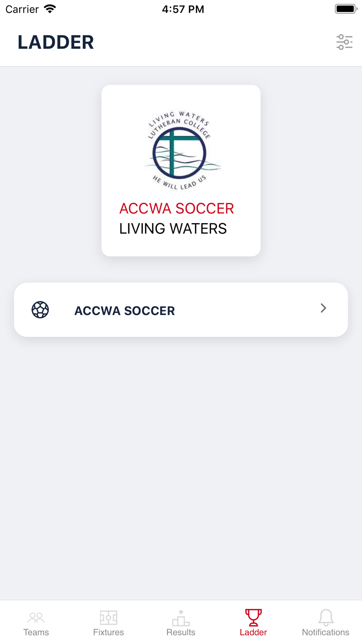Tap the Notifications bell icon
Screen dimensions: 362x644
[326, 617]
